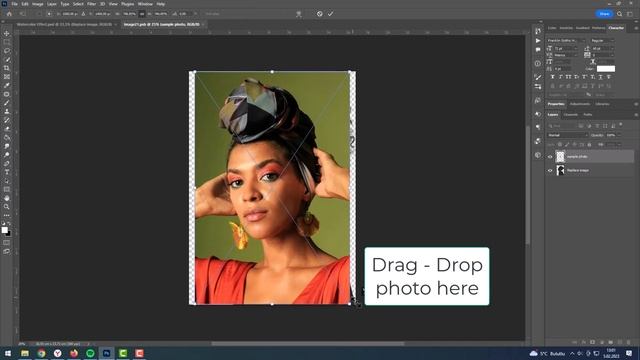Image resolution: width=640 pixels, height=360 pixels.
Task: Switch to the Watercolor Effect.psd document tab
Action: [64, 24]
